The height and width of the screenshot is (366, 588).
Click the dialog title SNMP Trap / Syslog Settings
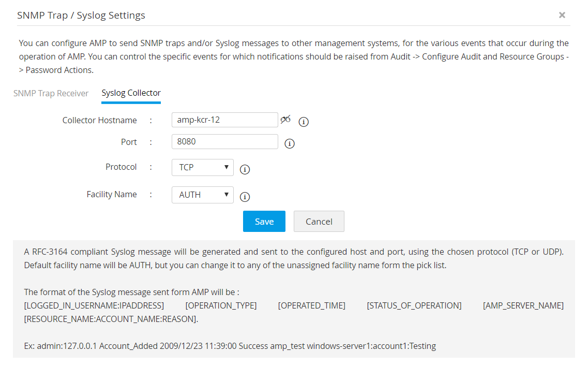[81, 16]
